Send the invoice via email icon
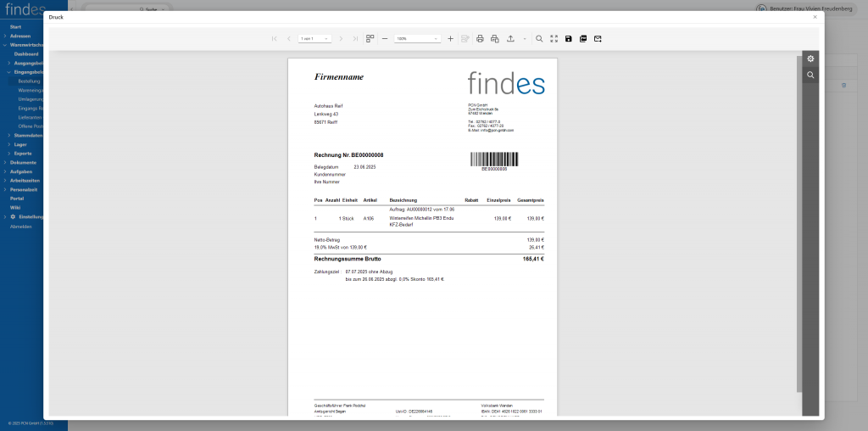 [x=598, y=39]
